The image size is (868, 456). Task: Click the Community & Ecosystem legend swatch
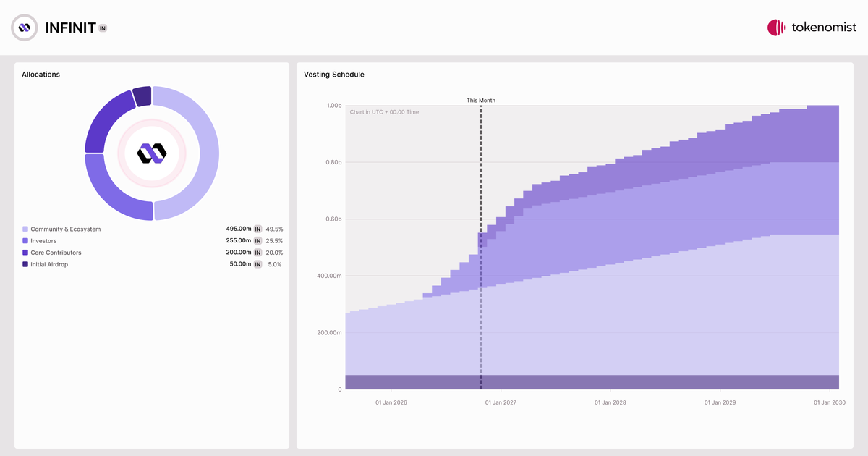[25, 229]
